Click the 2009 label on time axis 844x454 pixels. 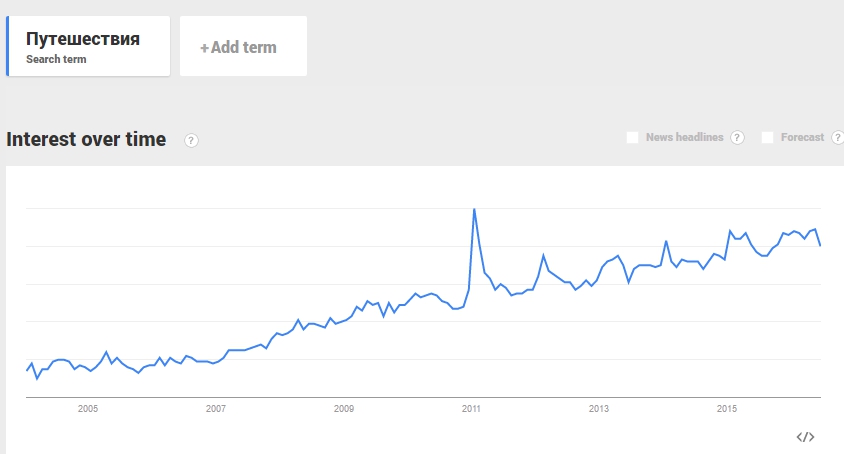tap(344, 409)
